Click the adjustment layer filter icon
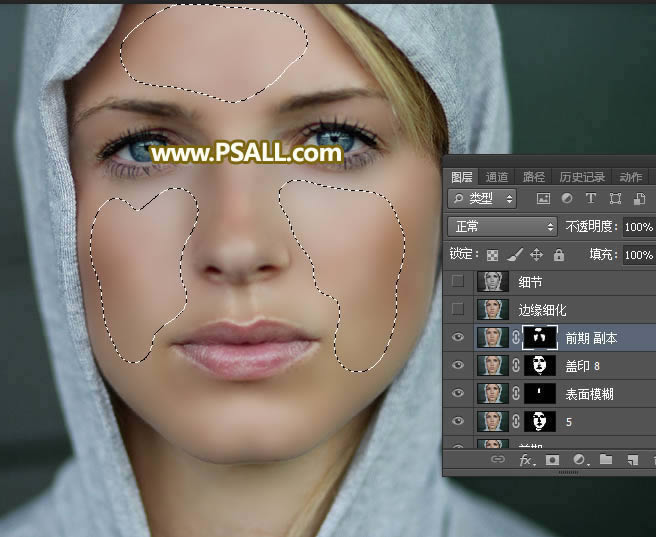 click(567, 199)
